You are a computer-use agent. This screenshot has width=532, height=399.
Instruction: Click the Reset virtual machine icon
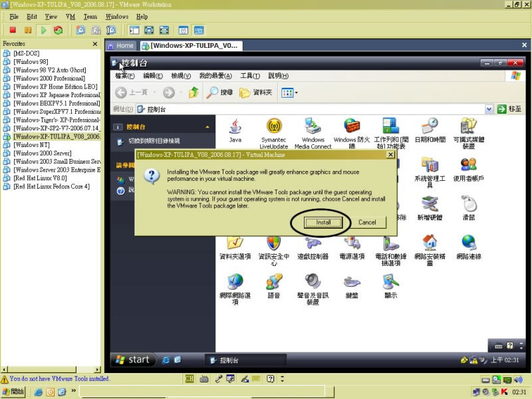[59, 30]
